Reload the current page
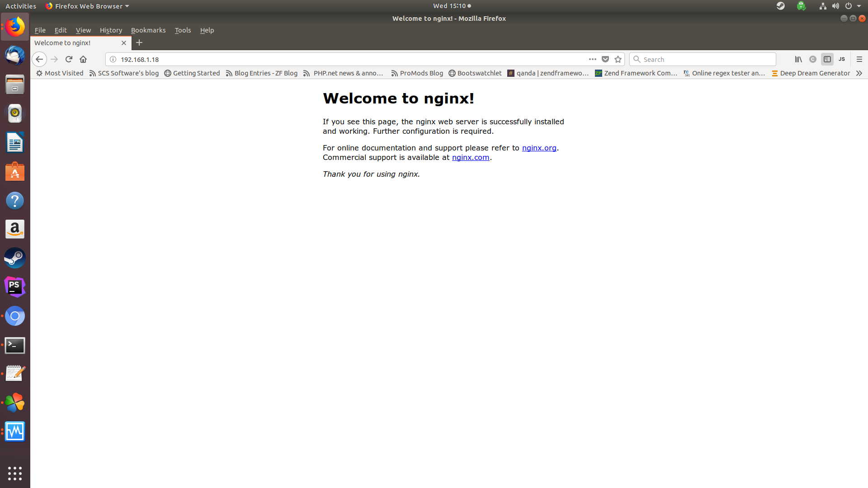Screen dimensions: 868x488 [x=69, y=59]
